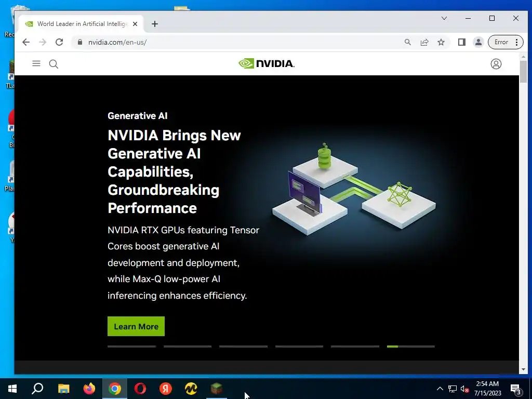Open a new browser tab
The width and height of the screenshot is (532, 399).
click(155, 24)
